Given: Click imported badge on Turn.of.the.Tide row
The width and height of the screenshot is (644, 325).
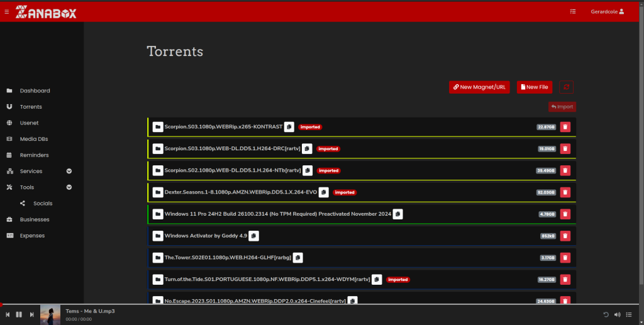Looking at the screenshot, I should click(x=398, y=280).
